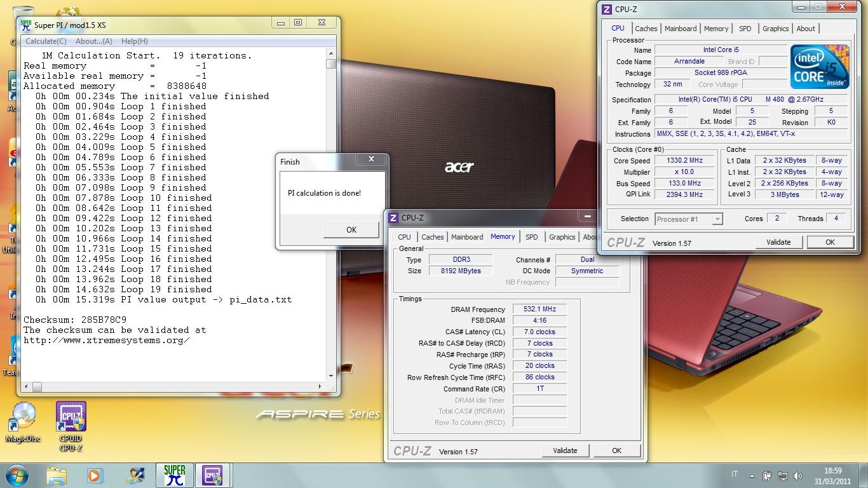Click the CPU-Z icon in Memory window title bar
The width and height of the screenshot is (868, 488).
(394, 218)
